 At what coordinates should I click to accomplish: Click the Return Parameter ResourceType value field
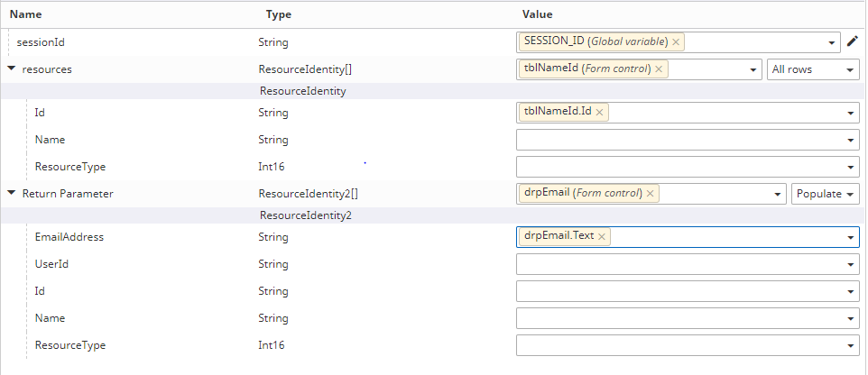pyautogui.click(x=679, y=345)
